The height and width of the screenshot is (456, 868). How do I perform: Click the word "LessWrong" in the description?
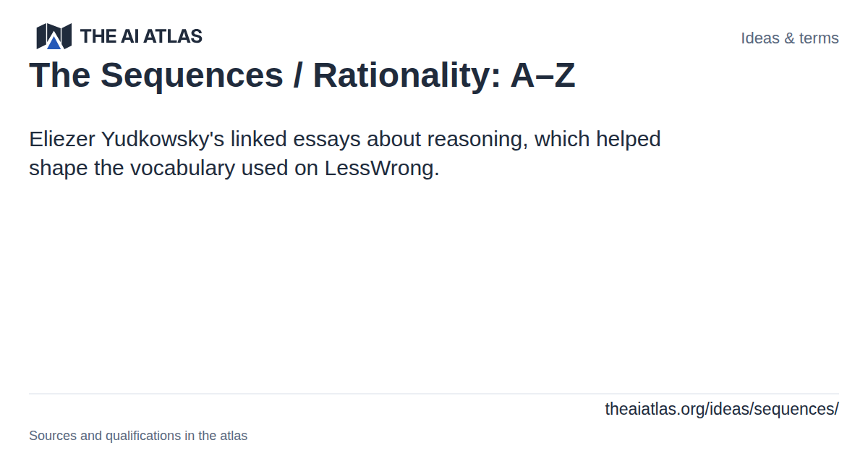[x=379, y=168]
